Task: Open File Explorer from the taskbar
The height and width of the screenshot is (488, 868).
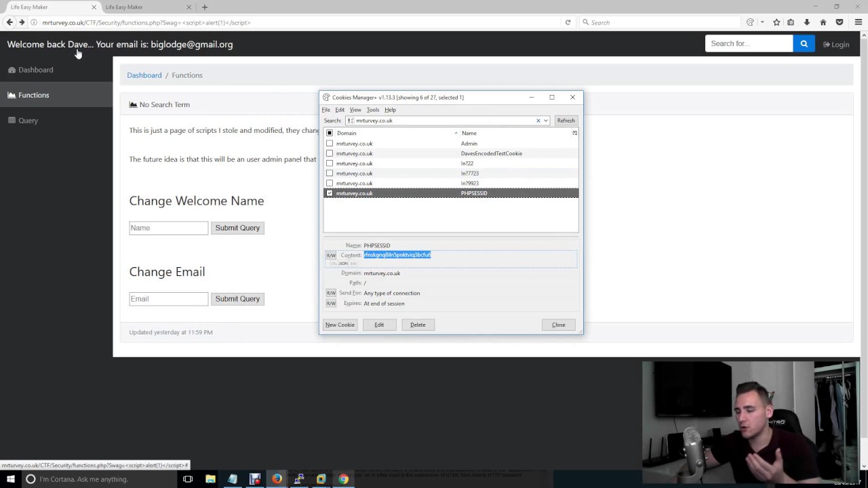Action: [210, 479]
